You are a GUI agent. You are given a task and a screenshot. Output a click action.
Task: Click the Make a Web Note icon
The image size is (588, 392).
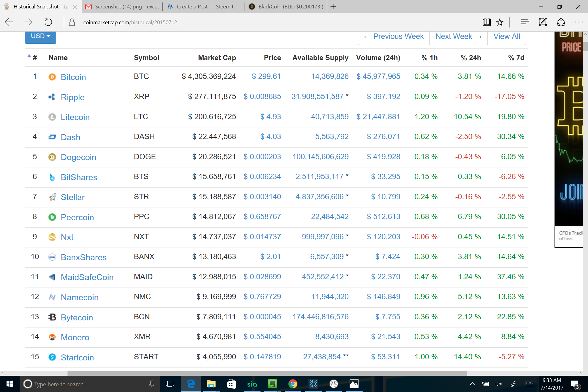(x=543, y=22)
